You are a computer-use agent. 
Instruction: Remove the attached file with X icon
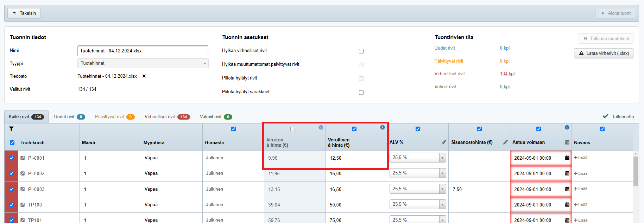tap(144, 76)
